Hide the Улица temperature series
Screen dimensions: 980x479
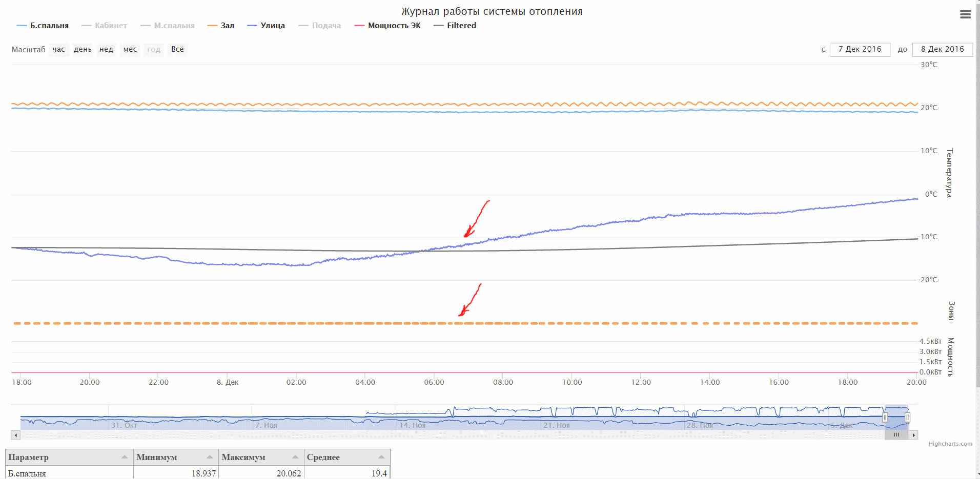pos(266,26)
